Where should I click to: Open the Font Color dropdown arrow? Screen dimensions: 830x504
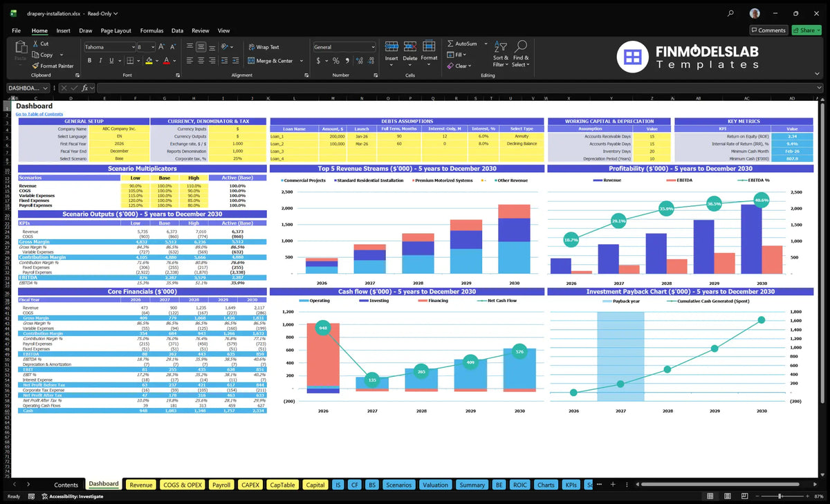174,61
